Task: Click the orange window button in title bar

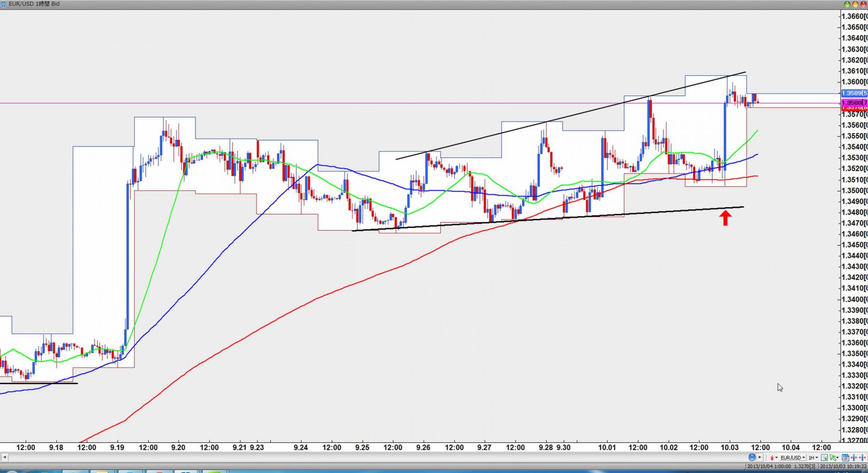Action: pos(855,4)
